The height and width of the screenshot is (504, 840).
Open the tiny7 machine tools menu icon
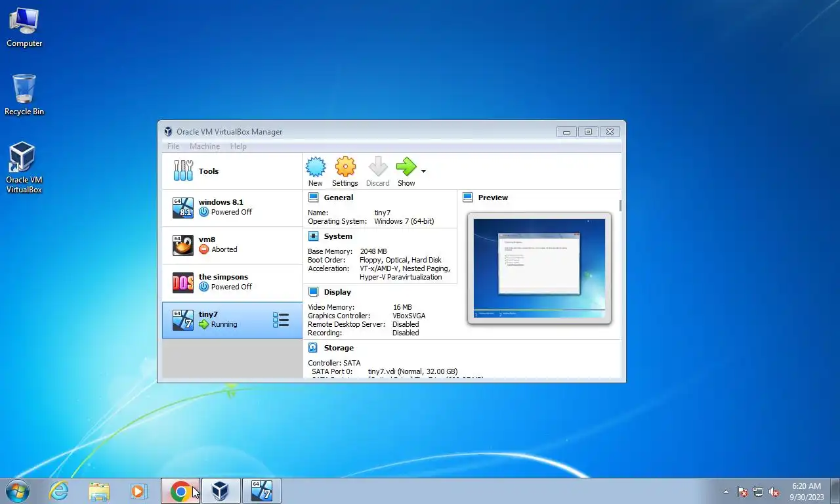(281, 320)
